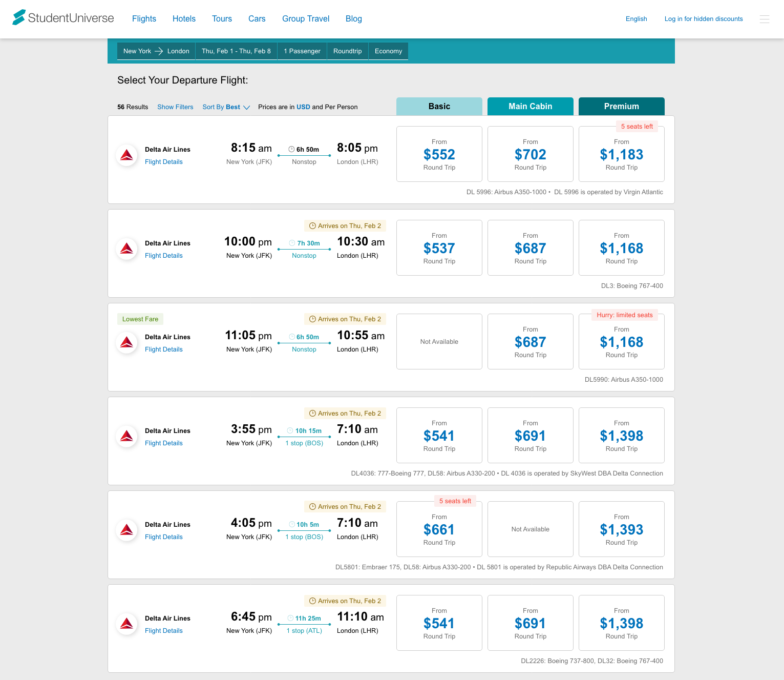Select $1,168 fare on 10:00 pm flight
The height and width of the screenshot is (680, 784).
622,248
